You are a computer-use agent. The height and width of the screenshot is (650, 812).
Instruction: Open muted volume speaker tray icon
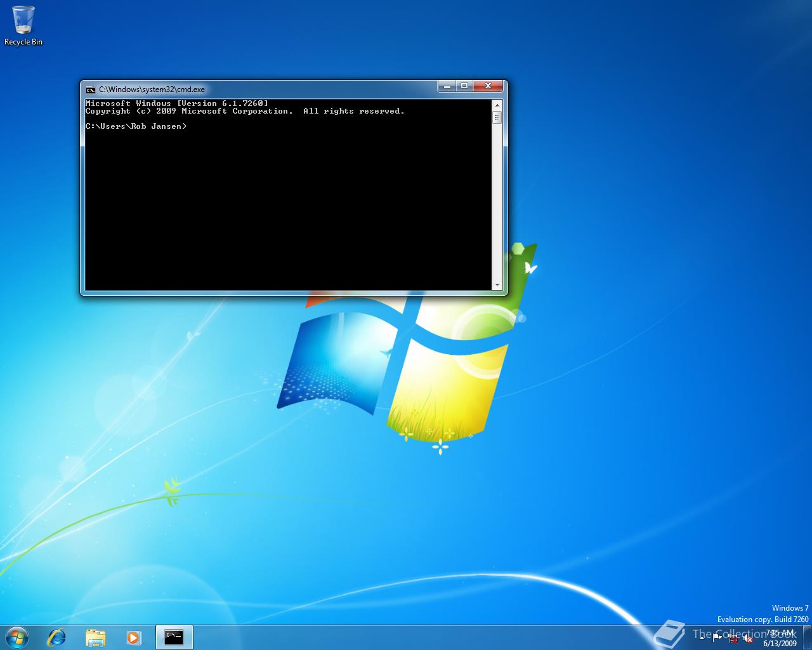748,639
